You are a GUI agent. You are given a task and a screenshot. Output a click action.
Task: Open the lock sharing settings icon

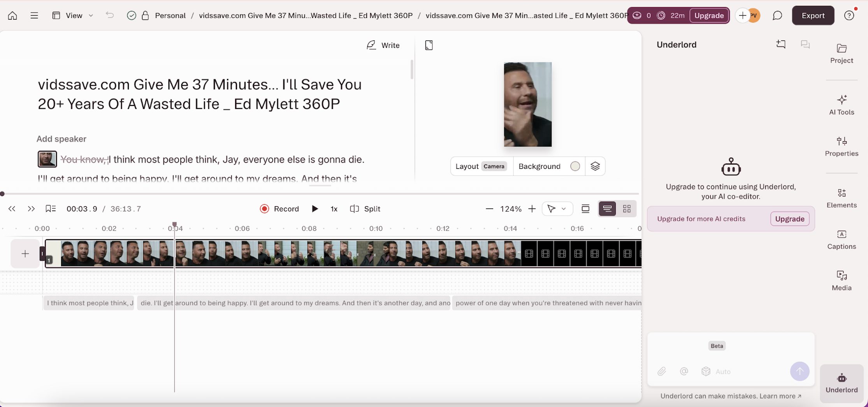[x=145, y=16]
